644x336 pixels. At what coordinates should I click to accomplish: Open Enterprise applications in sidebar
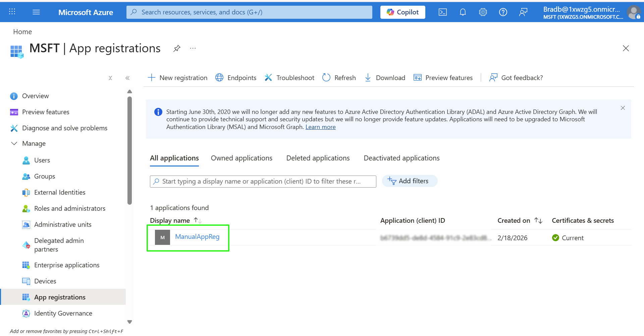pyautogui.click(x=67, y=265)
